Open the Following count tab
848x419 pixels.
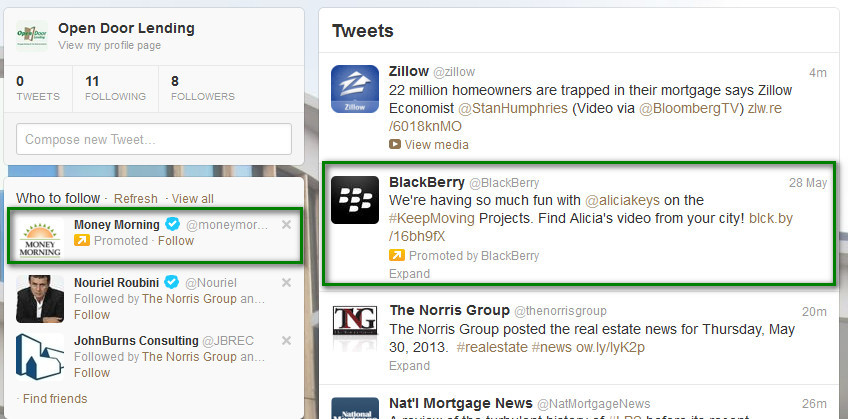click(115, 89)
